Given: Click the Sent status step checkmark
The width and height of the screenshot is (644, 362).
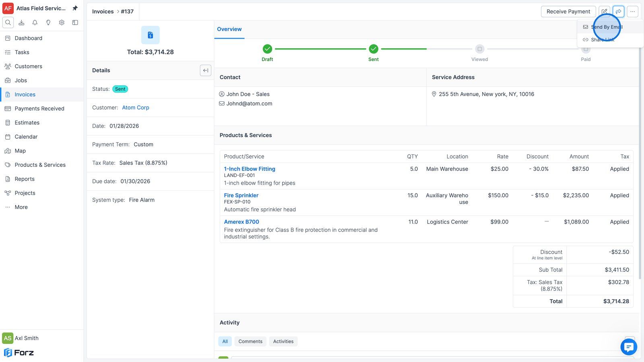Looking at the screenshot, I should click(374, 49).
